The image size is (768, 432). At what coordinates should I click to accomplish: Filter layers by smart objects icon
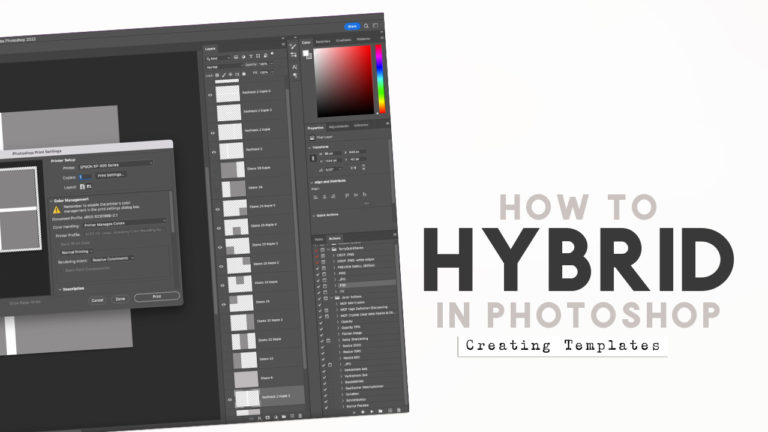[265, 56]
